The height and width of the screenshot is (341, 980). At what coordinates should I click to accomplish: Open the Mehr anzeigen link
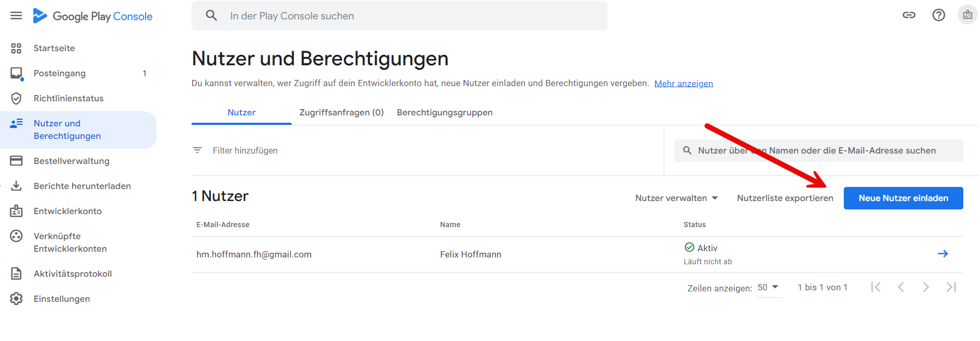pos(684,84)
